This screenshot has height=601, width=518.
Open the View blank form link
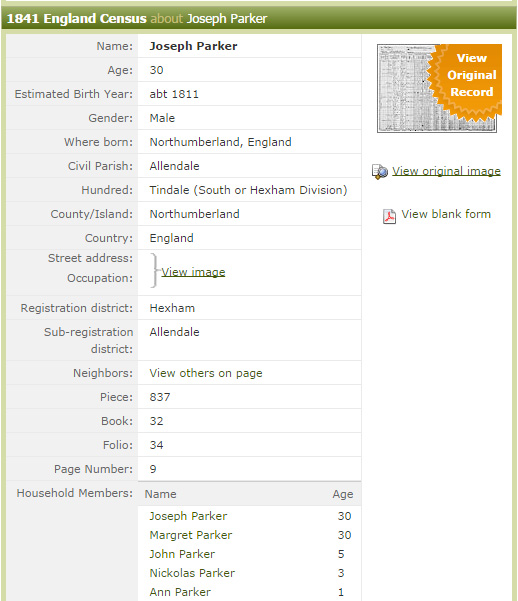[446, 214]
